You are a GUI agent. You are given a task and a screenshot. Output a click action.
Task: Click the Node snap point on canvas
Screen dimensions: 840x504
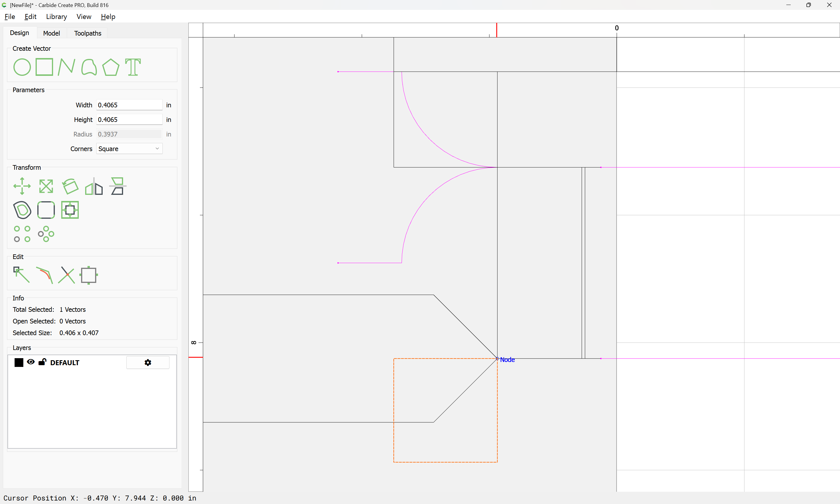click(x=497, y=359)
